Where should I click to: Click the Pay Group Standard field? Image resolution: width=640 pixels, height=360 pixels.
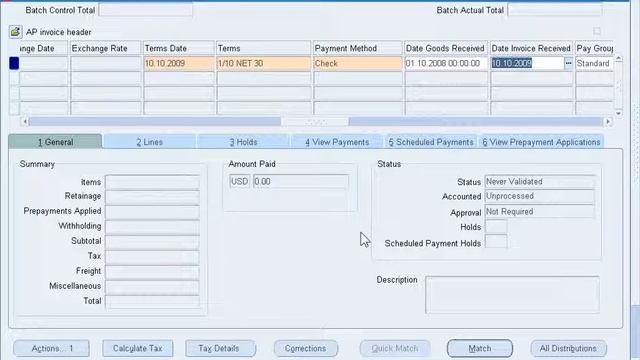click(594, 63)
